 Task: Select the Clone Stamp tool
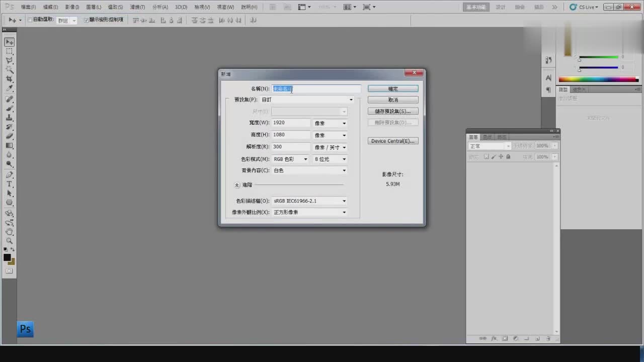tap(9, 117)
